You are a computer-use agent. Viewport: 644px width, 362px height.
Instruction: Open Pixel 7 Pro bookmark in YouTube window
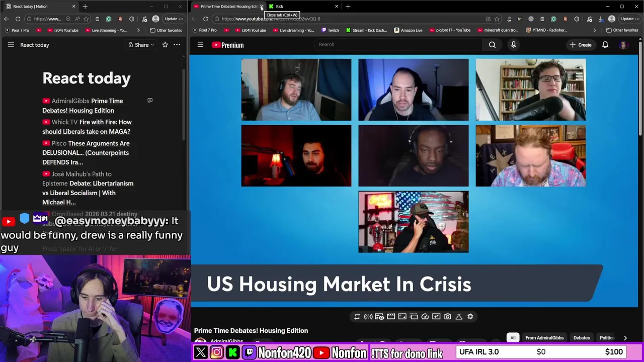pos(205,30)
